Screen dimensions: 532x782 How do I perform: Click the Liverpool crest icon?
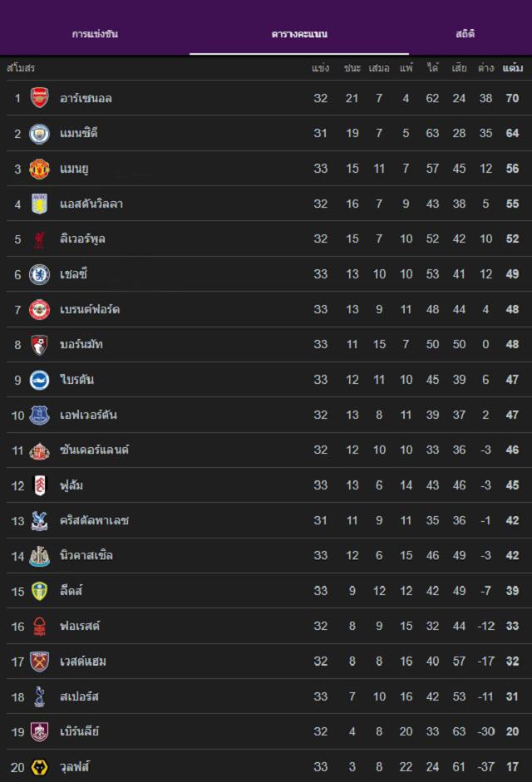tap(39, 239)
